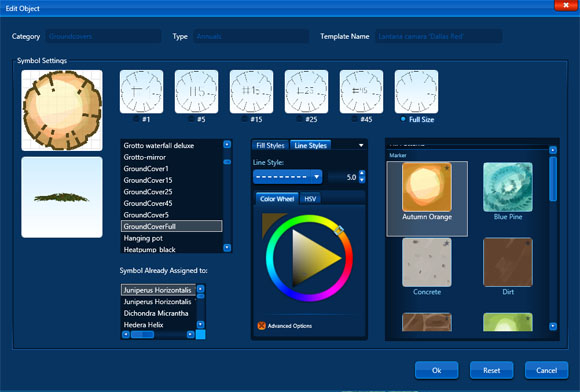Select Heatpump_black in symbol list
Screen dimensions: 580x392
(x=172, y=249)
